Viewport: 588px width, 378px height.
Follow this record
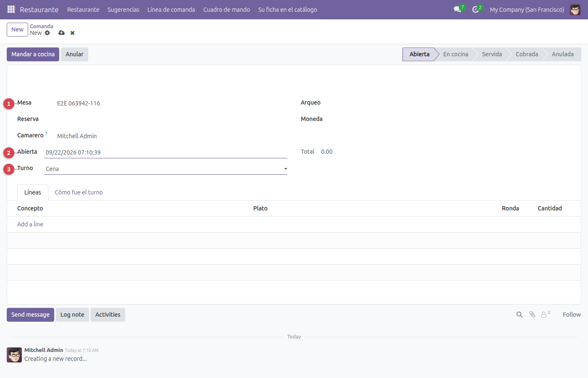(x=572, y=315)
